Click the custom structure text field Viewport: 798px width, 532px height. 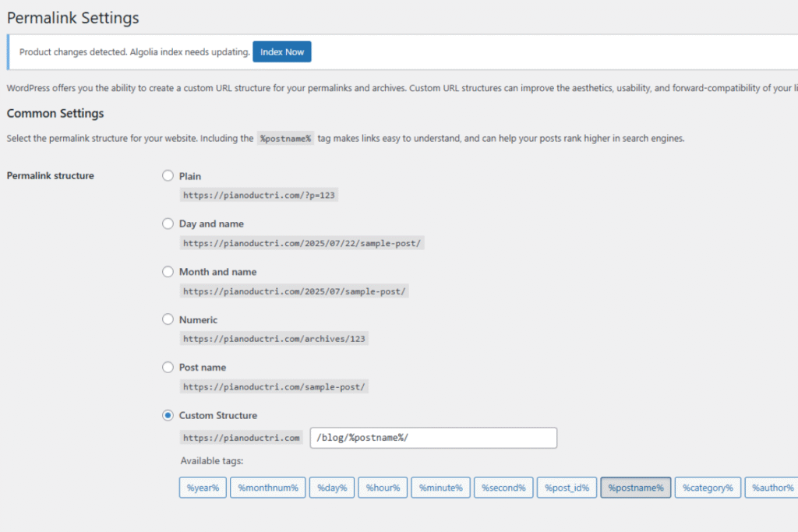tap(433, 438)
